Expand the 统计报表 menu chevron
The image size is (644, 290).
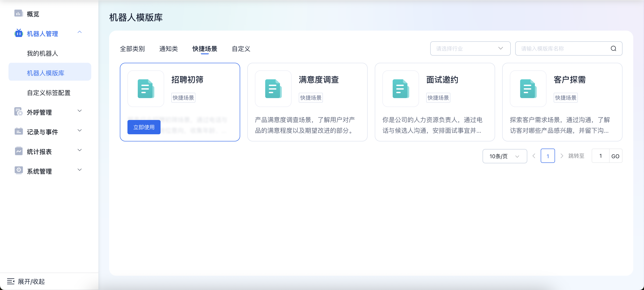click(80, 150)
